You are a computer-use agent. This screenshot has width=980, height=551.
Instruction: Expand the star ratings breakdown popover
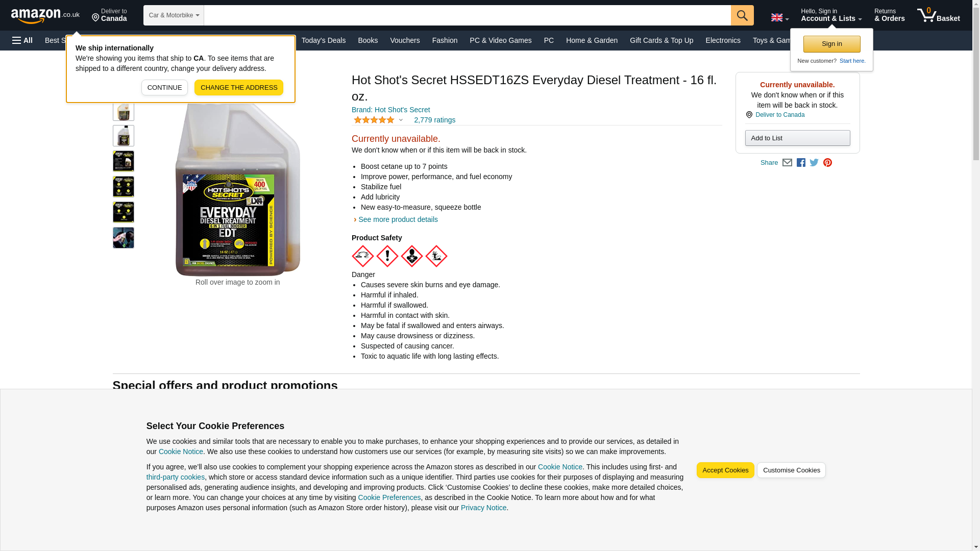[379, 120]
